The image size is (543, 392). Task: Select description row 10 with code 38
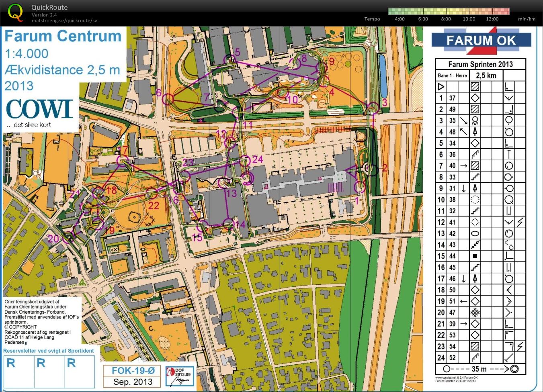coord(480,199)
